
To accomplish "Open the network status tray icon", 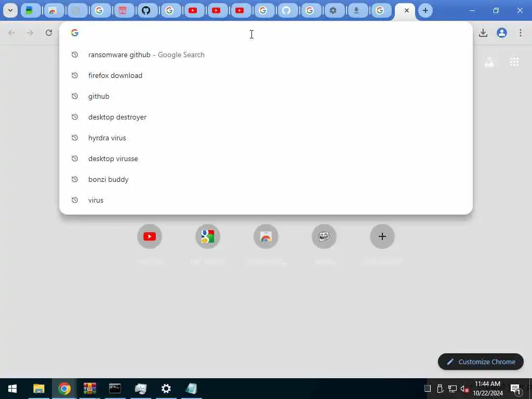I will pyautogui.click(x=453, y=389).
